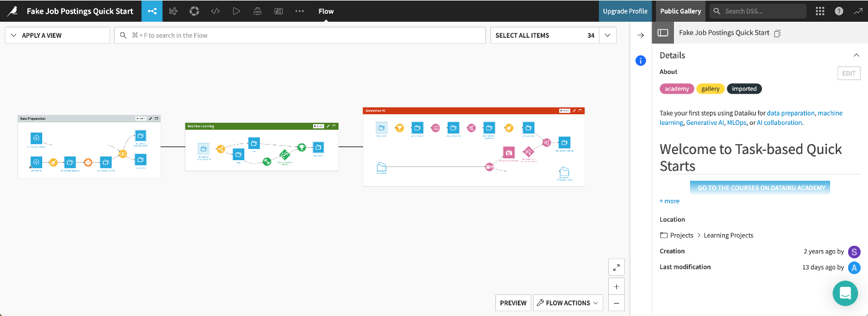Click the blue A modifier avatar

click(x=854, y=268)
